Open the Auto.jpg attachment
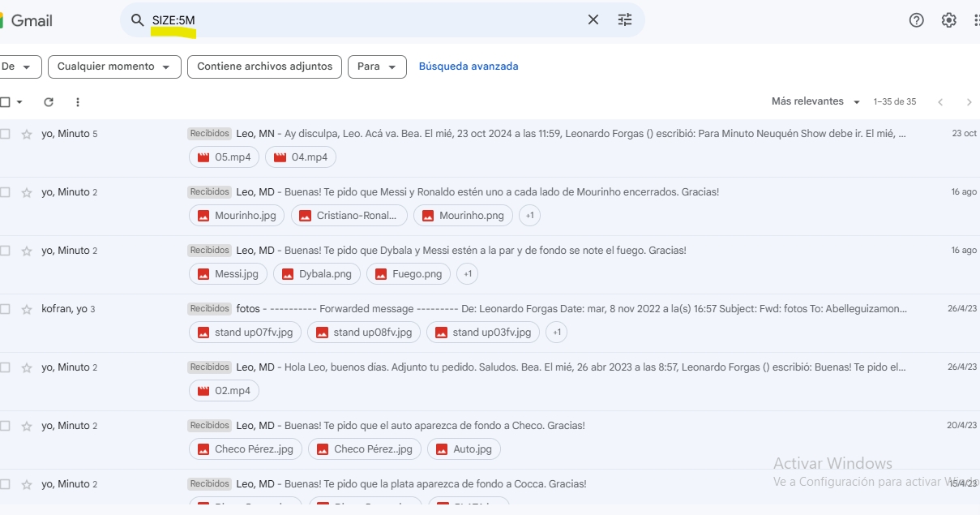This screenshot has height=515, width=980. (x=464, y=449)
